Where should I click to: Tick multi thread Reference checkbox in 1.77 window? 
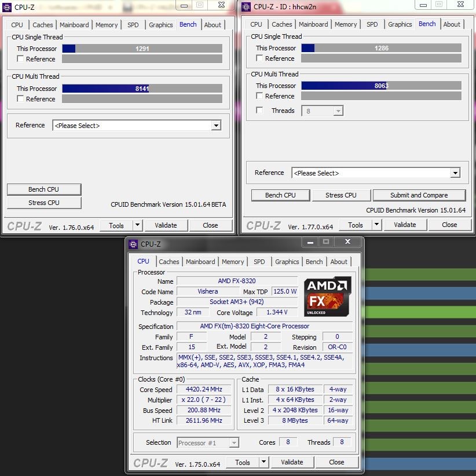click(259, 96)
